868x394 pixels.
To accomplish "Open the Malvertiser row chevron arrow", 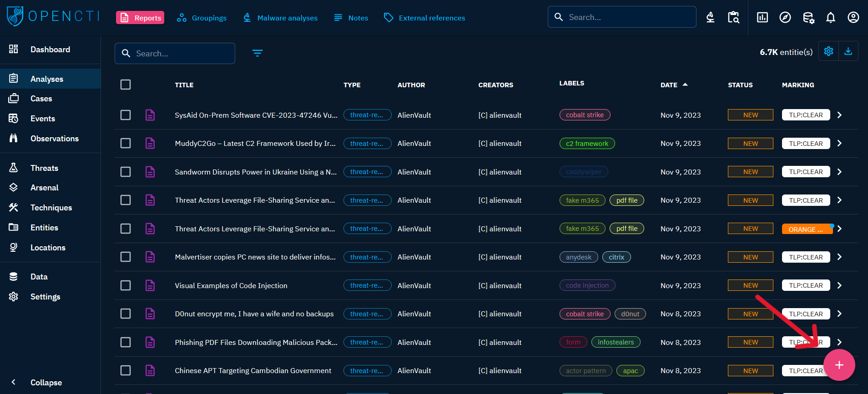I will pos(840,257).
